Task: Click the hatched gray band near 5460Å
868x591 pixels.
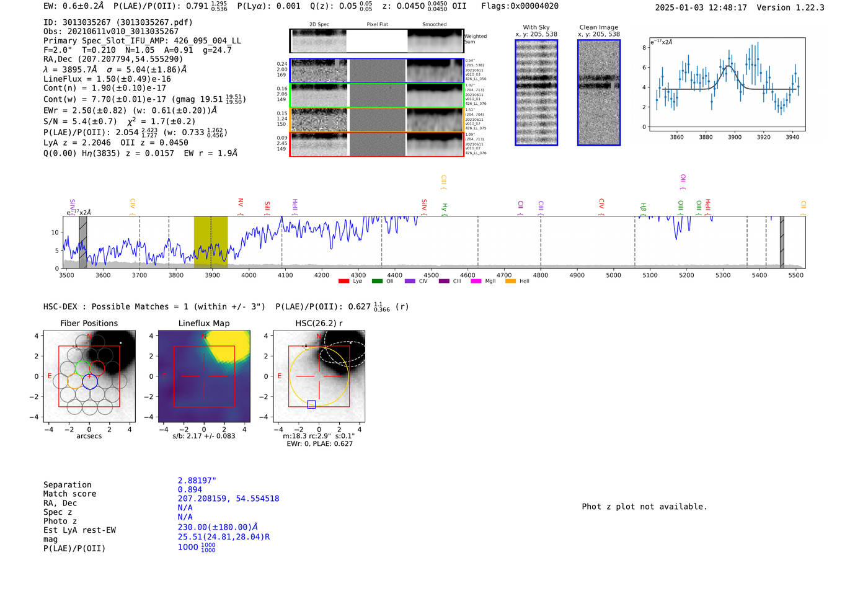Action: tap(782, 242)
